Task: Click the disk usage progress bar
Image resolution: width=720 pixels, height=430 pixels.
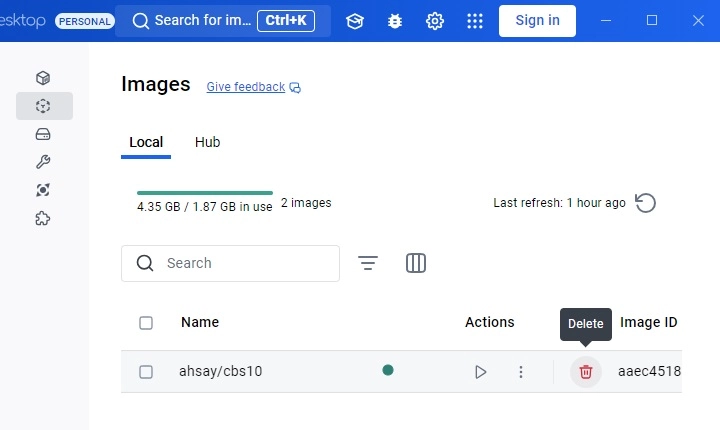Action: [205, 193]
